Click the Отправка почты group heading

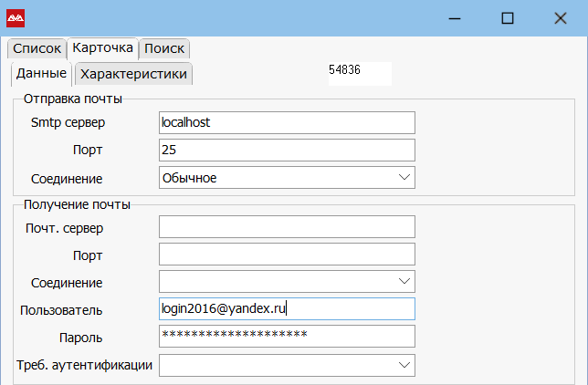click(73, 99)
